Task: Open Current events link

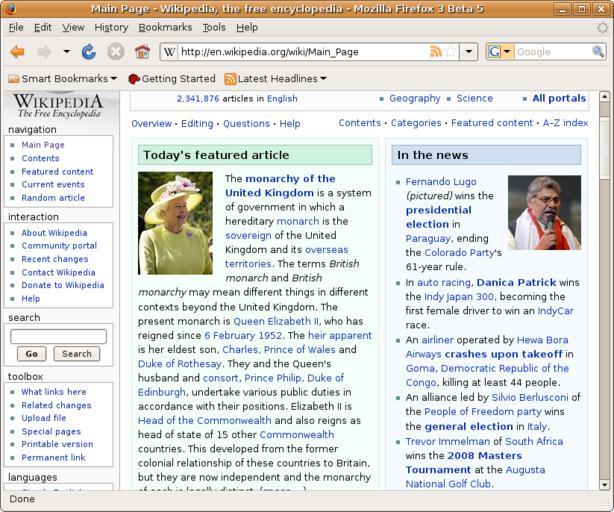Action: (53, 184)
